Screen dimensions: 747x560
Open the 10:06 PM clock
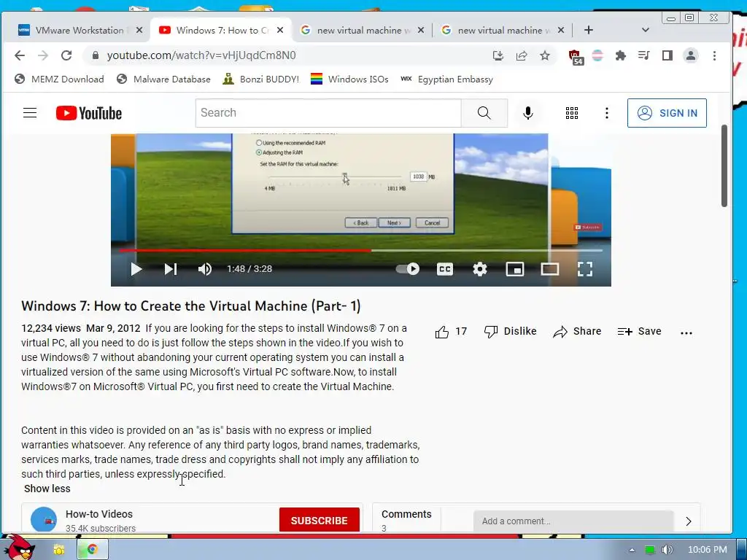click(x=707, y=550)
